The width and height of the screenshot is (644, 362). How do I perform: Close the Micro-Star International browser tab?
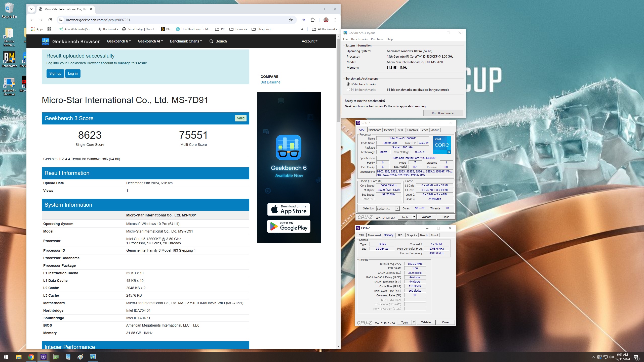point(91,9)
